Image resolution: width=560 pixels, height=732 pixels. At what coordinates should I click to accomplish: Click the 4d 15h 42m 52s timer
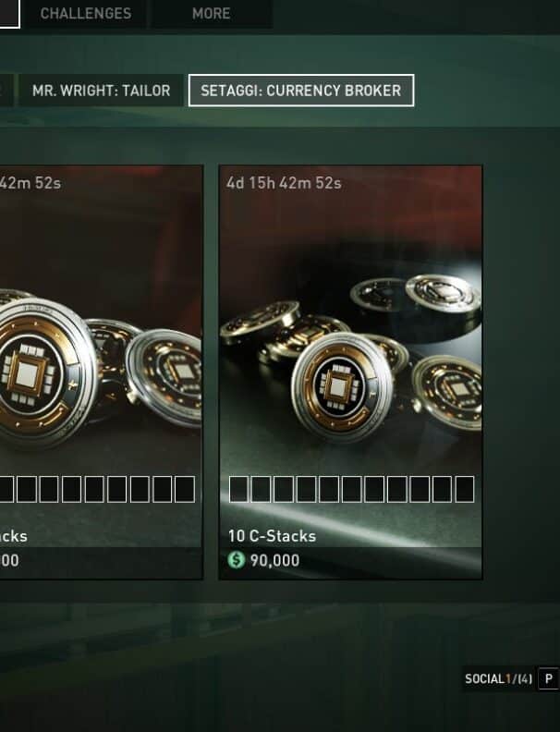pos(284,183)
